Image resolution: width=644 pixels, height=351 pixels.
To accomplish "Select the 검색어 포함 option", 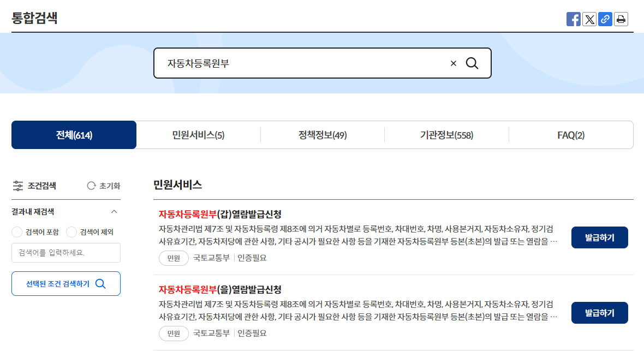I will (17, 232).
